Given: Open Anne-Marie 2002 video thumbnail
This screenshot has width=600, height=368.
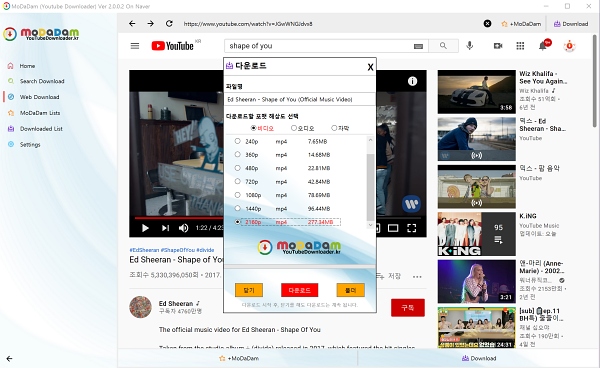Looking at the screenshot, I should pyautogui.click(x=476, y=282).
